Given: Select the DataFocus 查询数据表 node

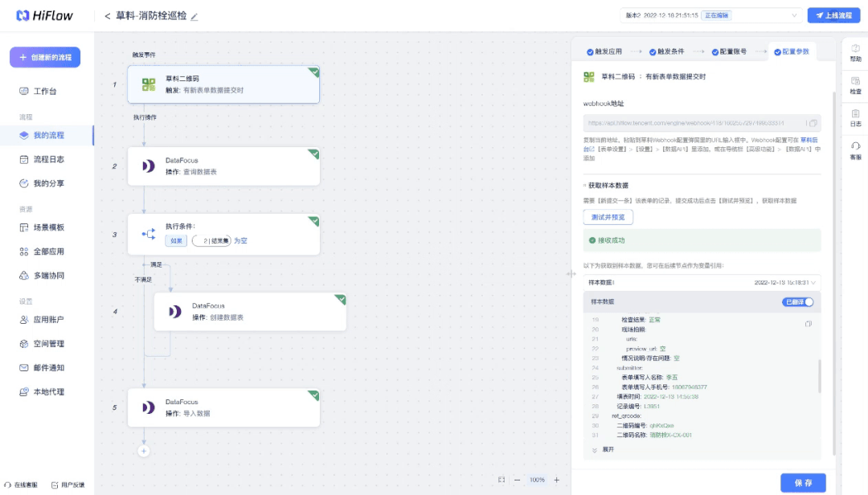Looking at the screenshot, I should coord(223,166).
